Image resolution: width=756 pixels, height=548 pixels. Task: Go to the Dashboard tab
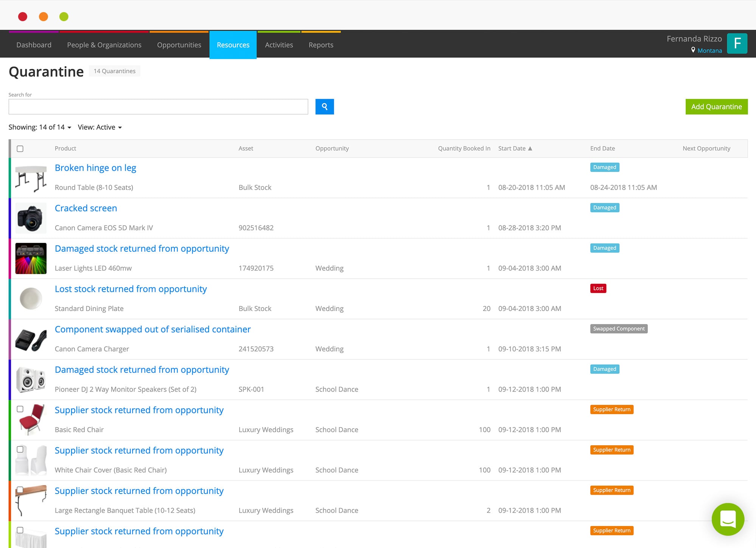pyautogui.click(x=34, y=45)
